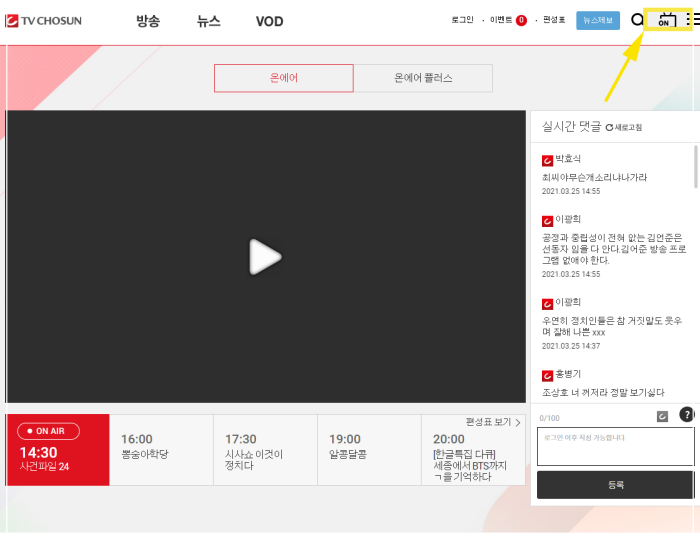Click the 새로고침 refresh icon
The image size is (700, 545).
609,128
